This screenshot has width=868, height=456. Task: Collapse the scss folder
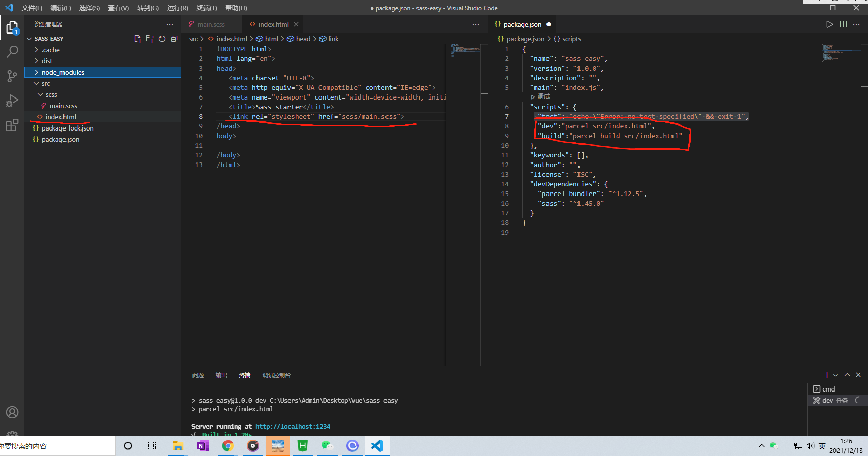point(103,94)
